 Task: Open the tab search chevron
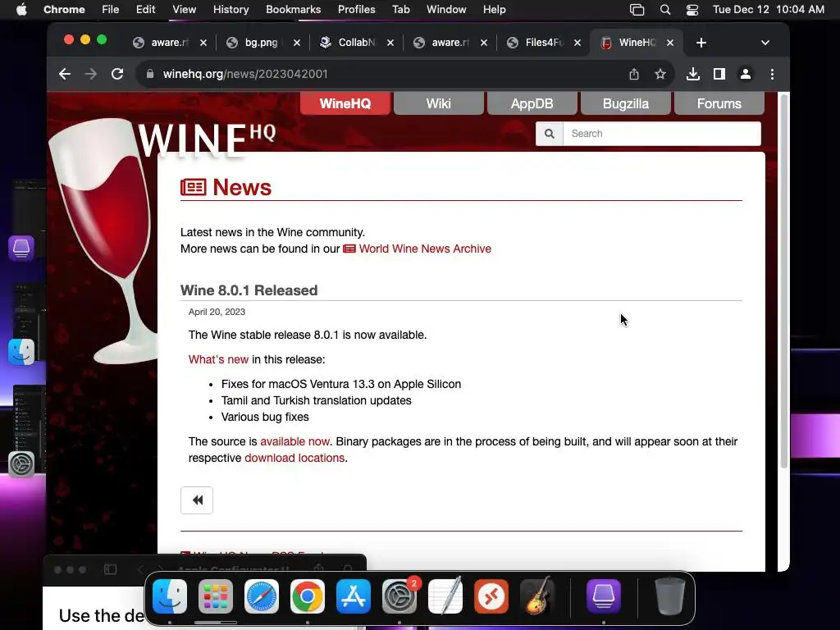(765, 43)
